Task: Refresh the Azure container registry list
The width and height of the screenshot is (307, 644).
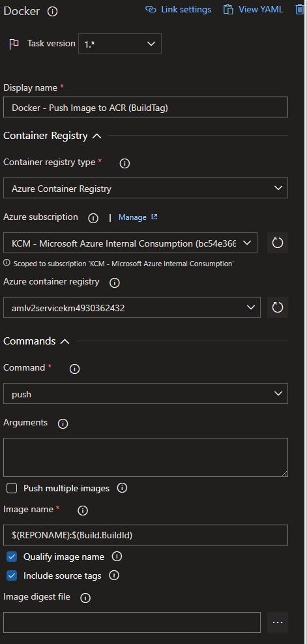Action: [x=278, y=307]
